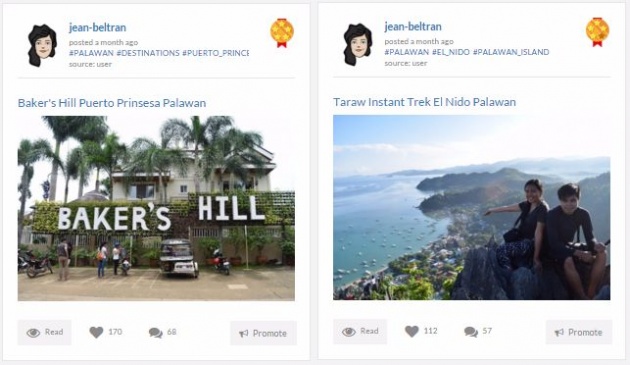View the El Nido cliff view photo
The height and width of the screenshot is (365, 630).
(472, 207)
